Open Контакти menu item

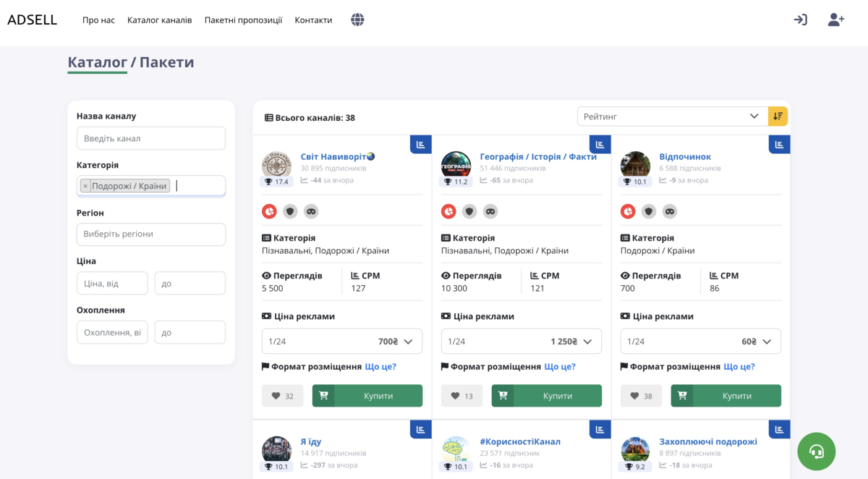313,20
